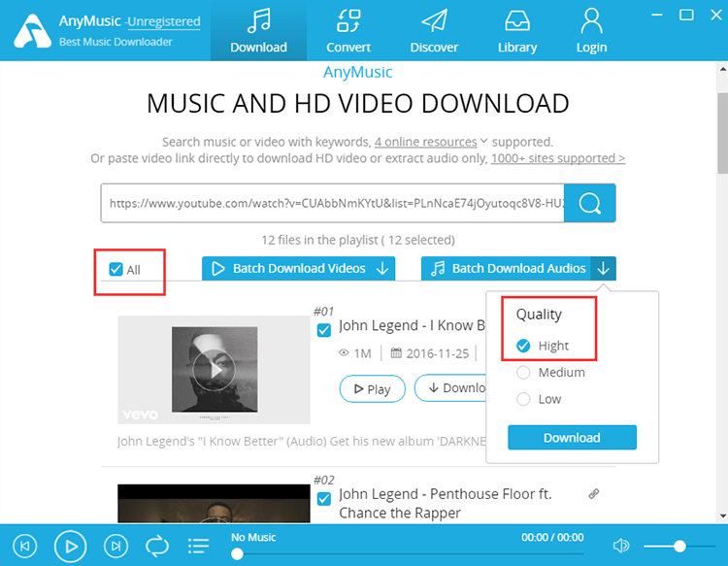Open the Discover tab
Screen dimensions: 728x566
coord(434,31)
